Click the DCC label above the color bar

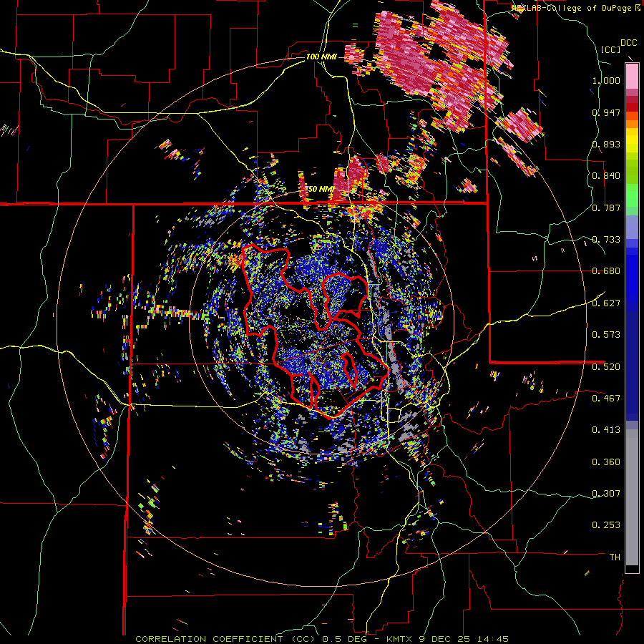628,43
